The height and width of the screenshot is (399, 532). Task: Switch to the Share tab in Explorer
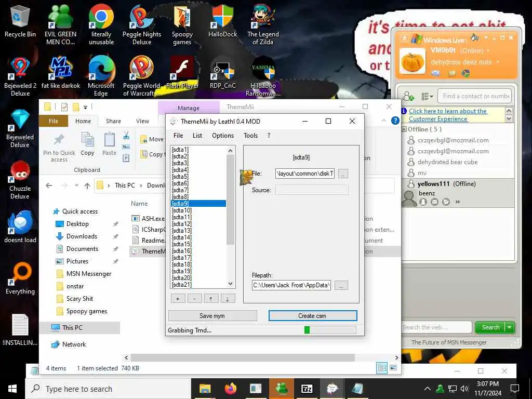point(113,121)
